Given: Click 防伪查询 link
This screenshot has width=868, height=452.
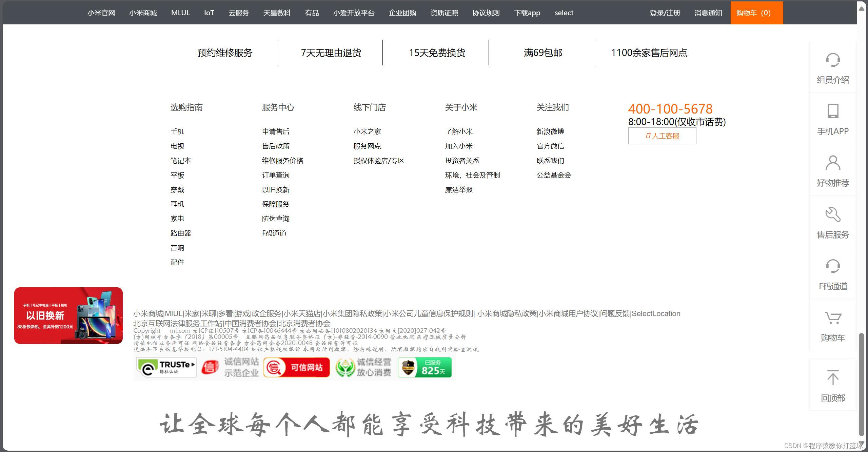Looking at the screenshot, I should (276, 219).
